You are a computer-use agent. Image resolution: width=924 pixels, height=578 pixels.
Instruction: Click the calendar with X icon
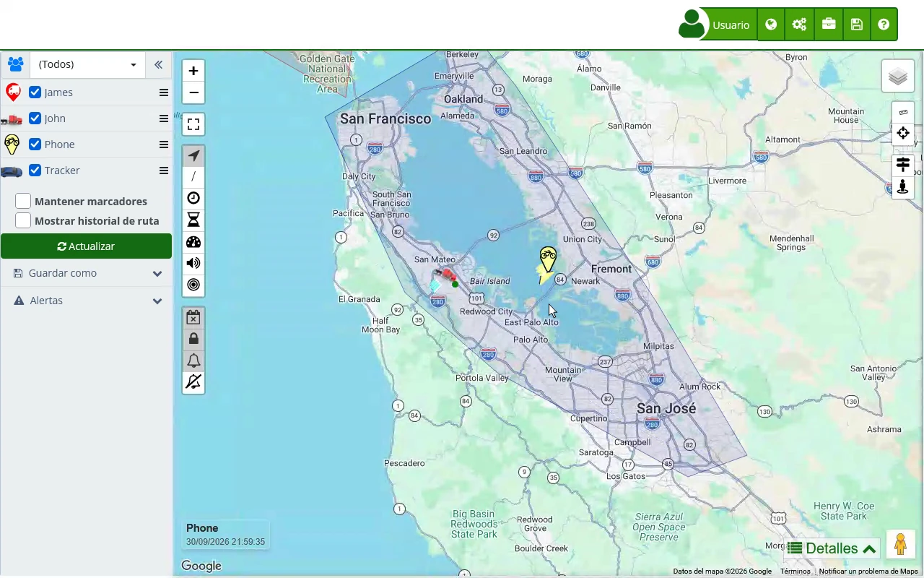(193, 317)
